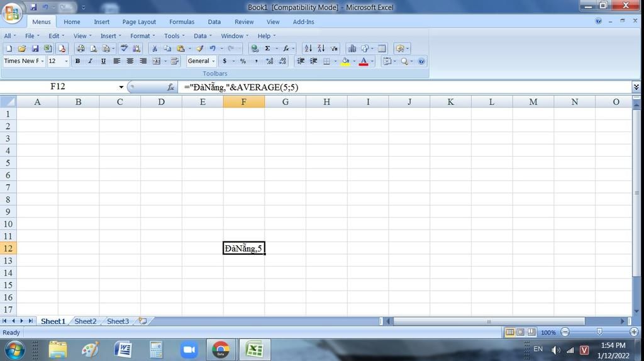
Task: Open Print Preview from the toolbar
Action: [94, 48]
